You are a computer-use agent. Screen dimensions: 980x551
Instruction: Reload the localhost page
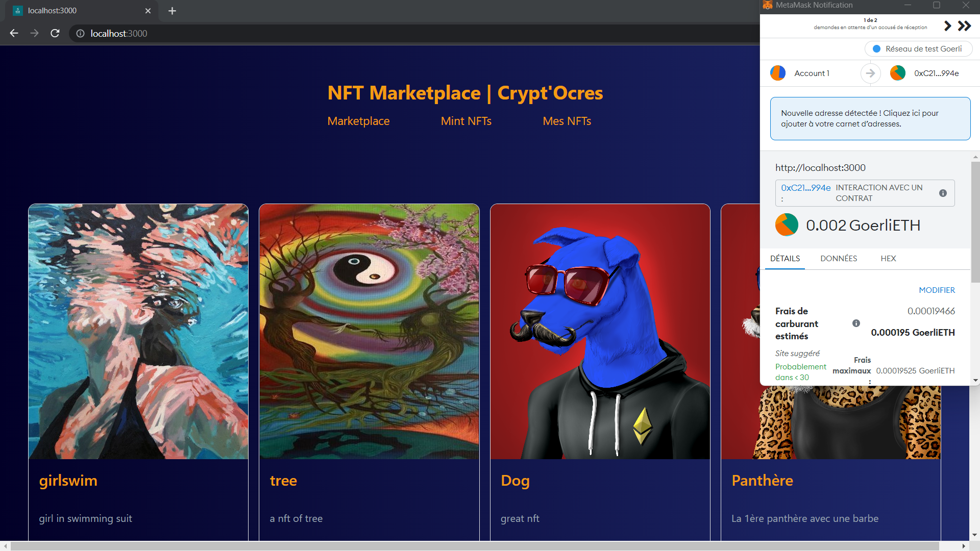[x=55, y=33]
